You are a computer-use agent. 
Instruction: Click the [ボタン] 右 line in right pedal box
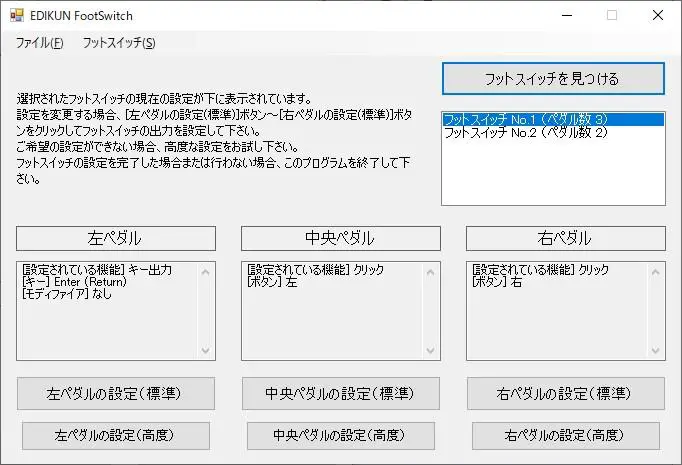(x=497, y=282)
